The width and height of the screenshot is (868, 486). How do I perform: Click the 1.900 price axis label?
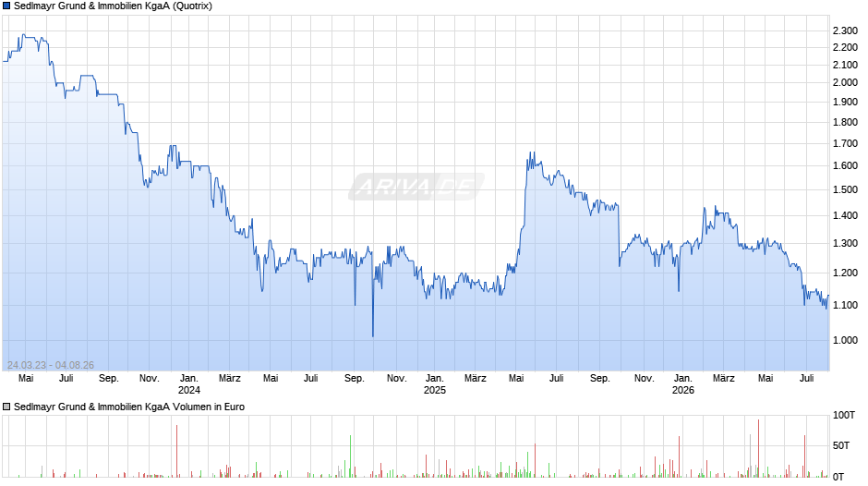845,102
